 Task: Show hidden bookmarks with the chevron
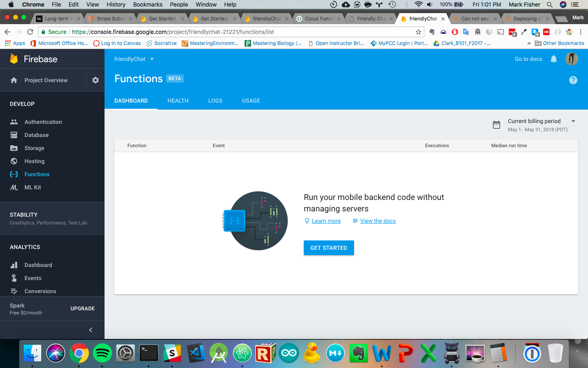[529, 43]
